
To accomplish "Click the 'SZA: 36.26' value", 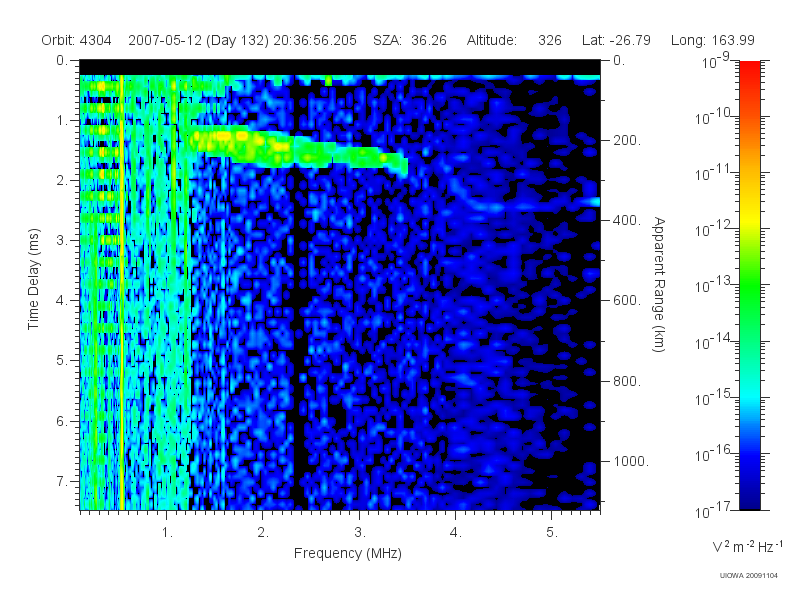I will pyautogui.click(x=410, y=40).
